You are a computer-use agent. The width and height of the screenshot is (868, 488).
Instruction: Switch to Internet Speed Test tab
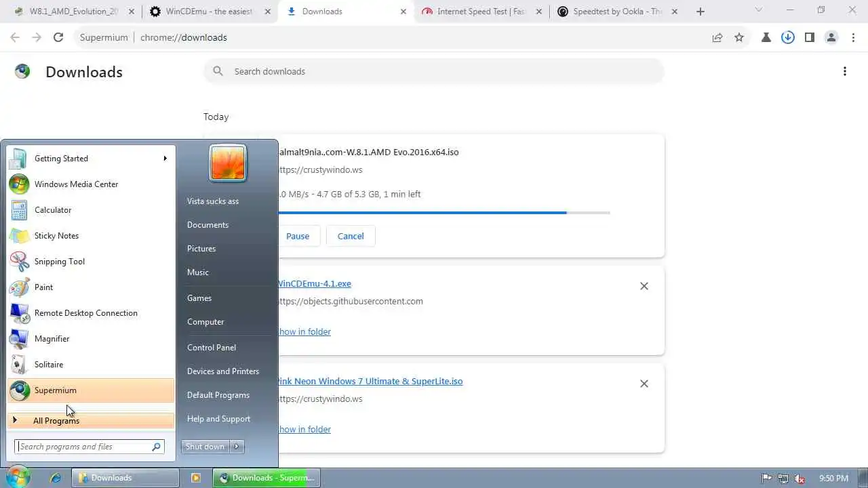[481, 12]
